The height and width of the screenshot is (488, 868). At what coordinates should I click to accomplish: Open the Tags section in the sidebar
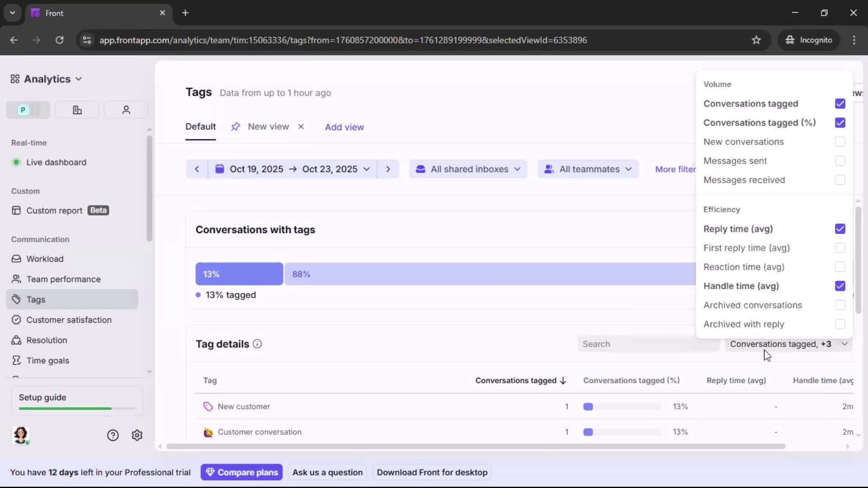[35, 299]
